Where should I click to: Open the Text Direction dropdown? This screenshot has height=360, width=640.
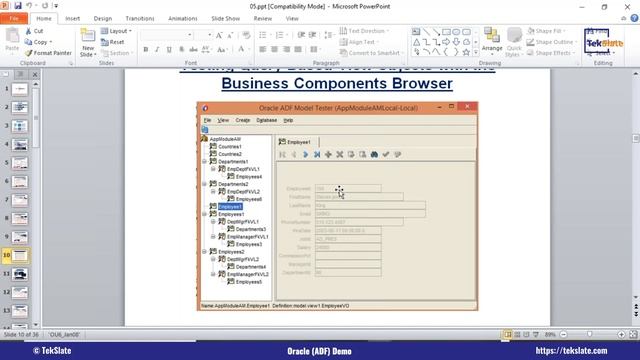tap(364, 31)
